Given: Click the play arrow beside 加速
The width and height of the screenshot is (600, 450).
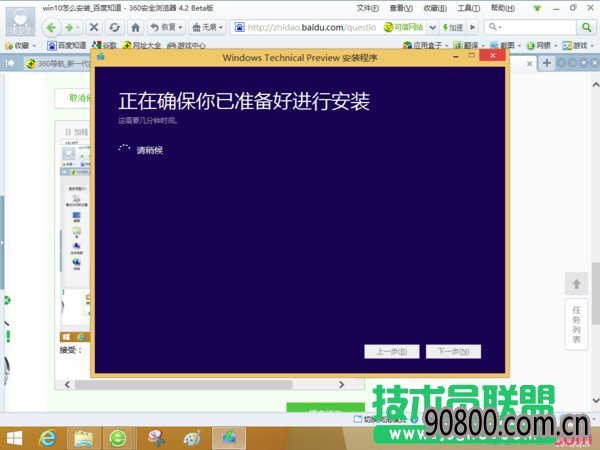Looking at the screenshot, I should (473, 28).
